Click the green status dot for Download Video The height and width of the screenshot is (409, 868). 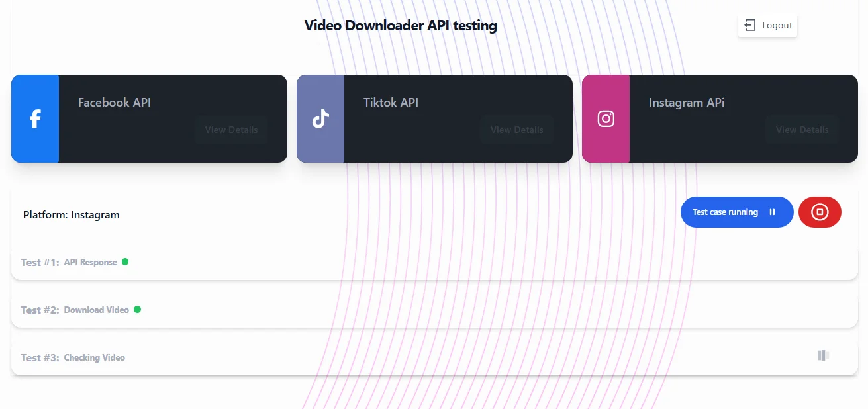tap(138, 310)
